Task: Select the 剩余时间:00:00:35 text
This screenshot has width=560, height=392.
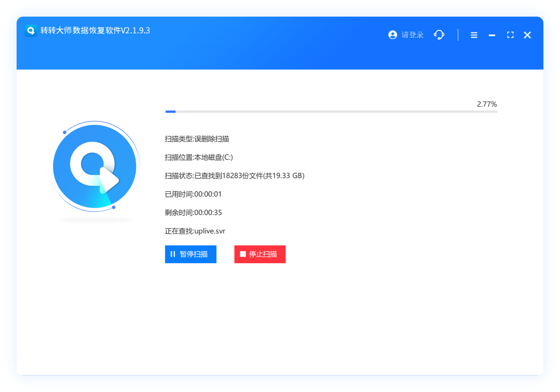Action: click(x=193, y=213)
